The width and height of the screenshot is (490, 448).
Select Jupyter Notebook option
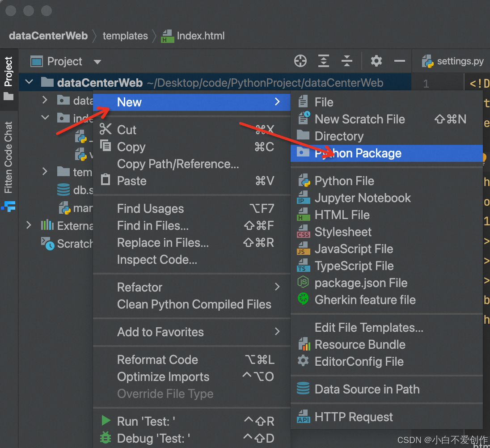click(387, 198)
